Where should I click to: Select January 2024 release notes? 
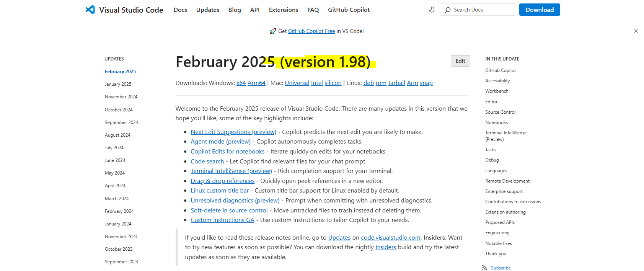click(x=118, y=224)
